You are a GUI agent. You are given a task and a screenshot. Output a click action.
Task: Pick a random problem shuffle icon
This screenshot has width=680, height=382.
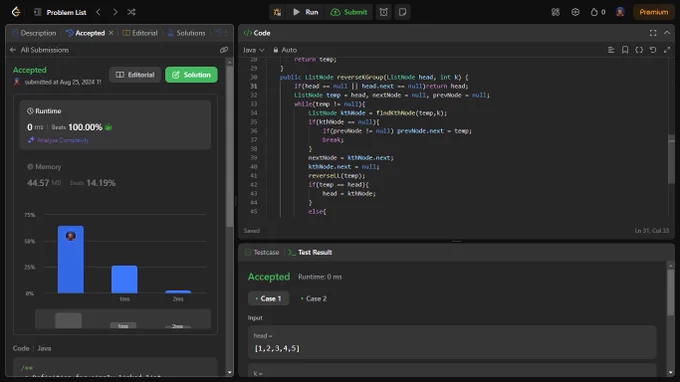click(x=131, y=12)
